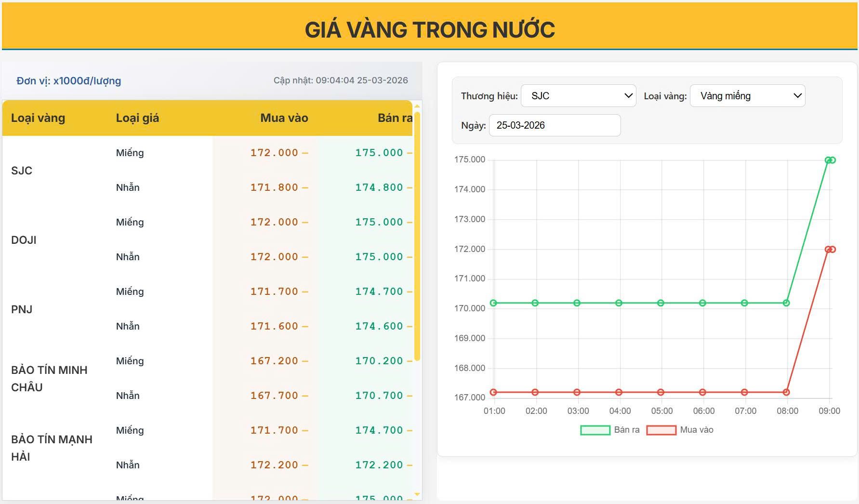Click the table scroll down arrow
Image resolution: width=859 pixels, height=504 pixels.
point(417,494)
